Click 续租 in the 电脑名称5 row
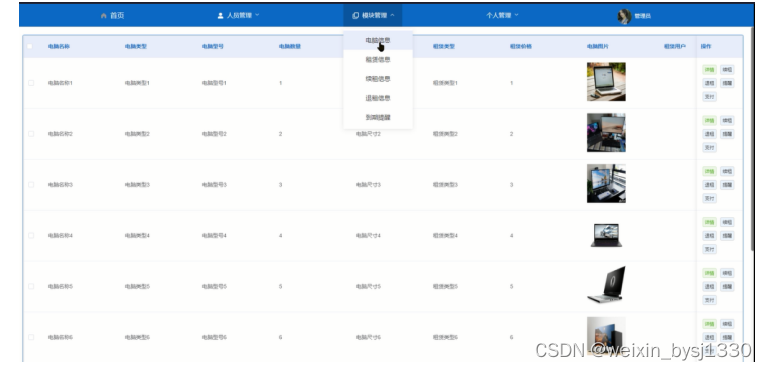This screenshot has width=767, height=370. tap(727, 273)
